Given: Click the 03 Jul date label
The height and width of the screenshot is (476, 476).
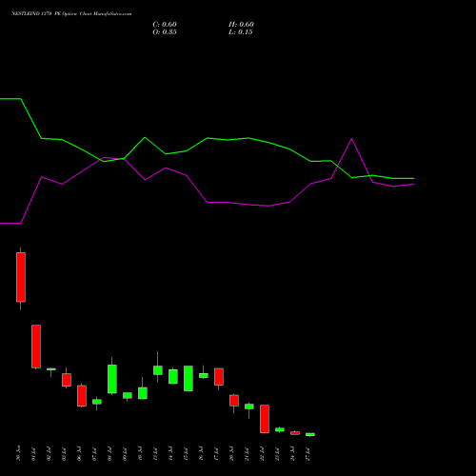Looking at the screenshot, I should tap(64, 454).
